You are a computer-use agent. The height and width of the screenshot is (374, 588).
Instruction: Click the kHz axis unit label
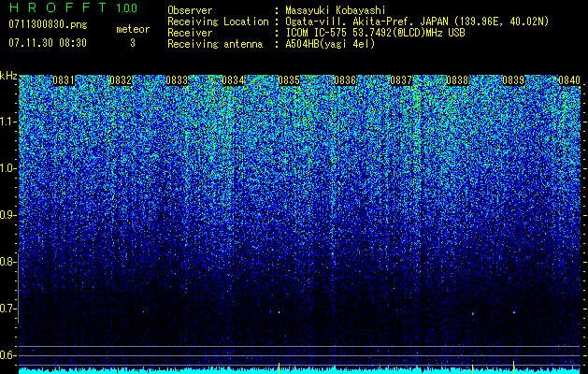(8, 76)
